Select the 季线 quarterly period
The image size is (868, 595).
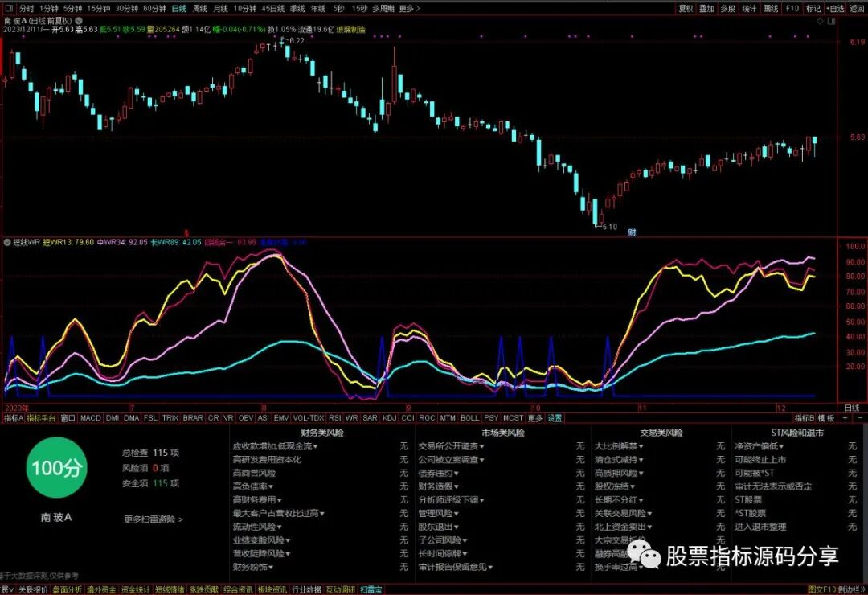click(297, 9)
